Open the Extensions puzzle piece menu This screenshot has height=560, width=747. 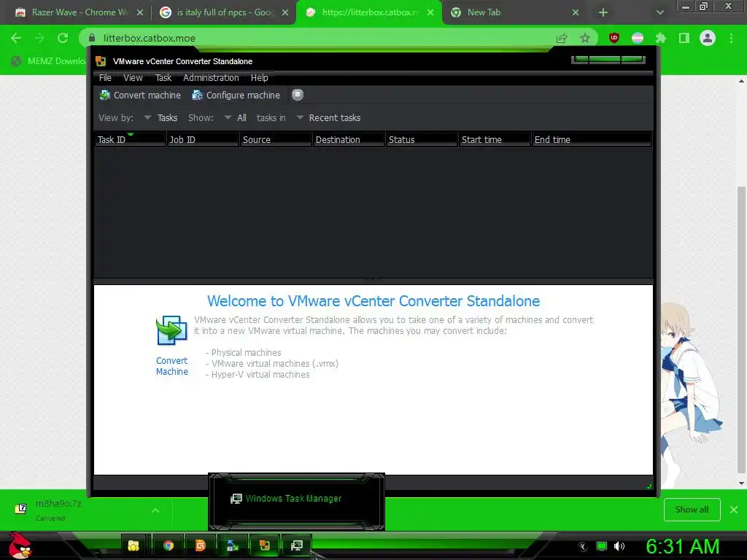[x=661, y=38]
